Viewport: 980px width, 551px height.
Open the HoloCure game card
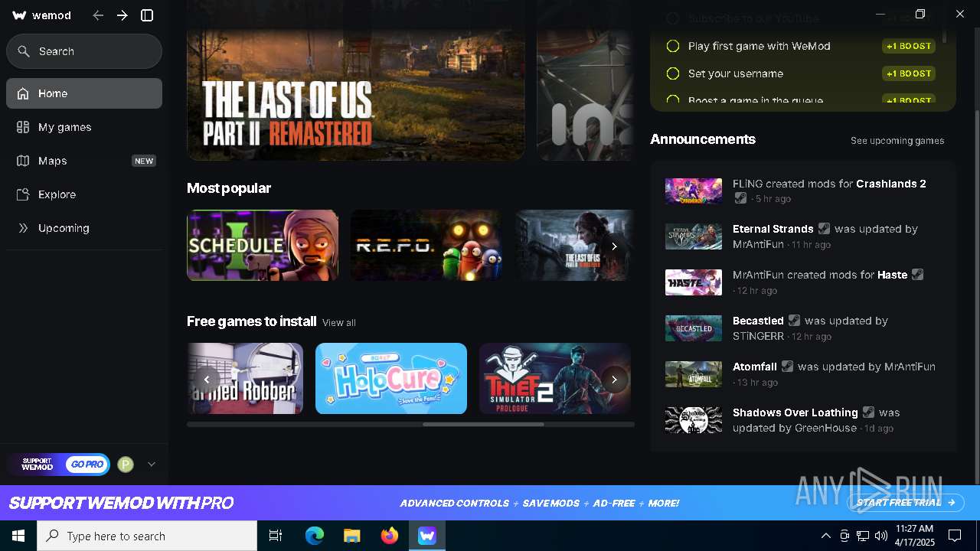pos(391,378)
